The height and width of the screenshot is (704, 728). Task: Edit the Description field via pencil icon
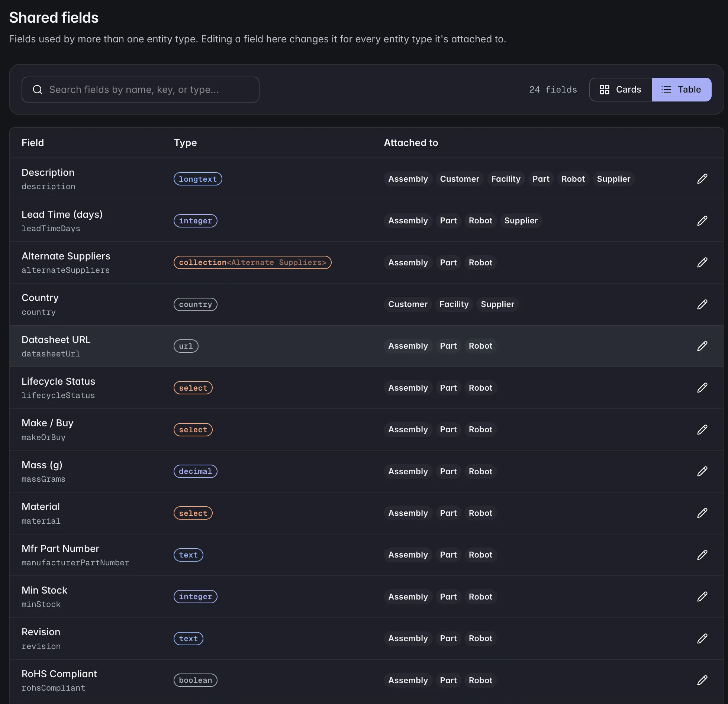702,179
